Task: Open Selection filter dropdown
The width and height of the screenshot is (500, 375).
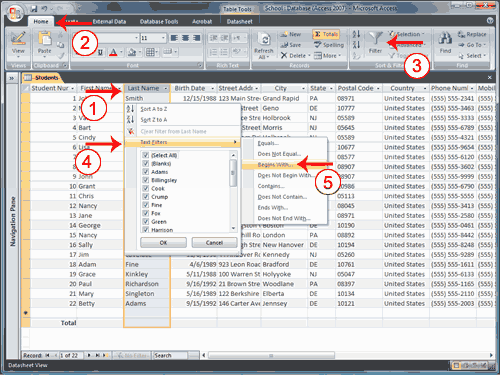Action: 407,34
